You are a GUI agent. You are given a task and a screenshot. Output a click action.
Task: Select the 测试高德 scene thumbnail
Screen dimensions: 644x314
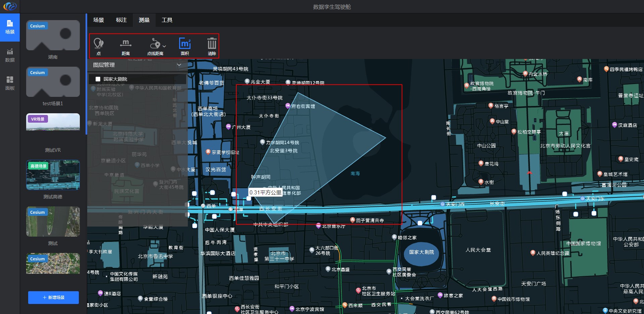pos(53,175)
